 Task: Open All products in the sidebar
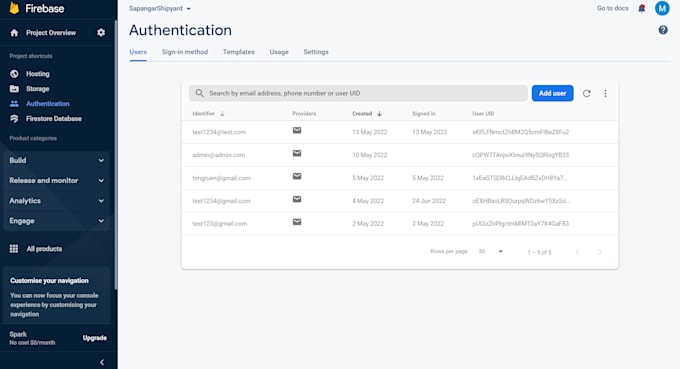44,248
